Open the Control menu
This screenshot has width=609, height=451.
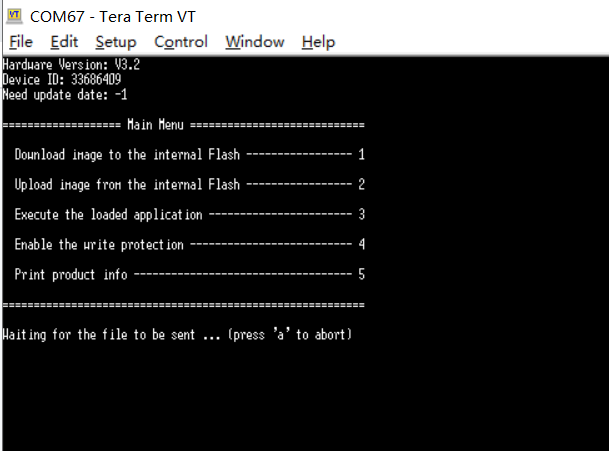pos(181,42)
